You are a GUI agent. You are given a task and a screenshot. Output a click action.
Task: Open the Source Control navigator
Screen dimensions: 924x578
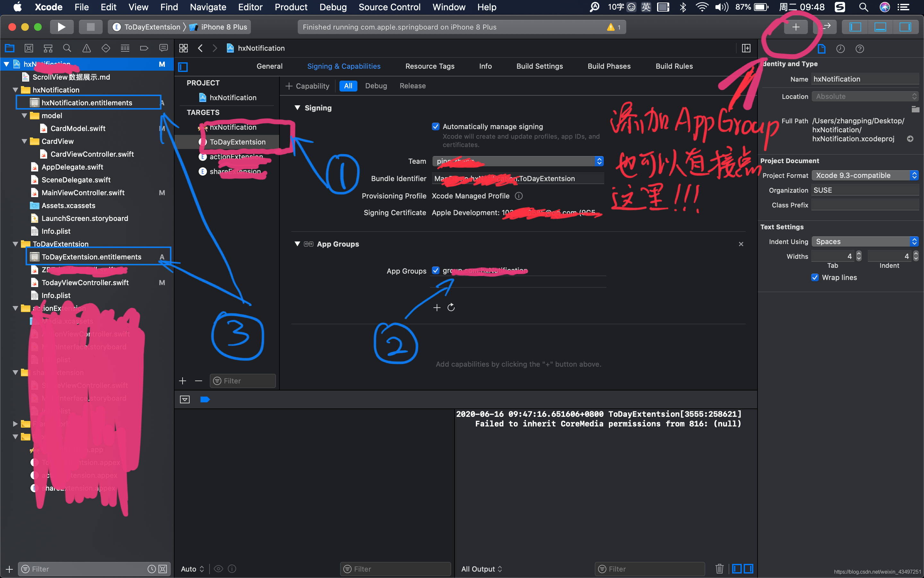[x=29, y=48]
